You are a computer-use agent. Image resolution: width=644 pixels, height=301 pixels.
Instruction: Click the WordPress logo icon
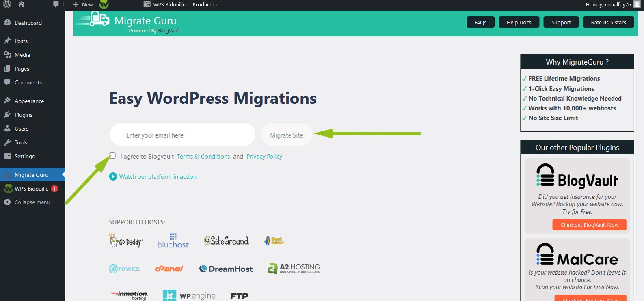[7, 4]
